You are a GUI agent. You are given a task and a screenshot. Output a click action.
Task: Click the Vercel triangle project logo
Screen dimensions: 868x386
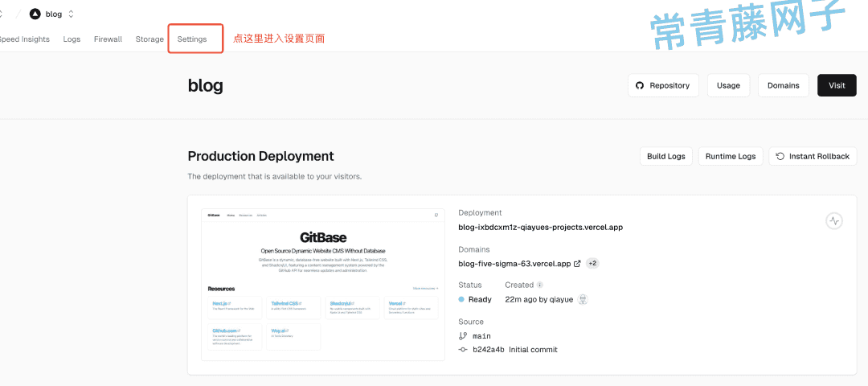(x=35, y=14)
